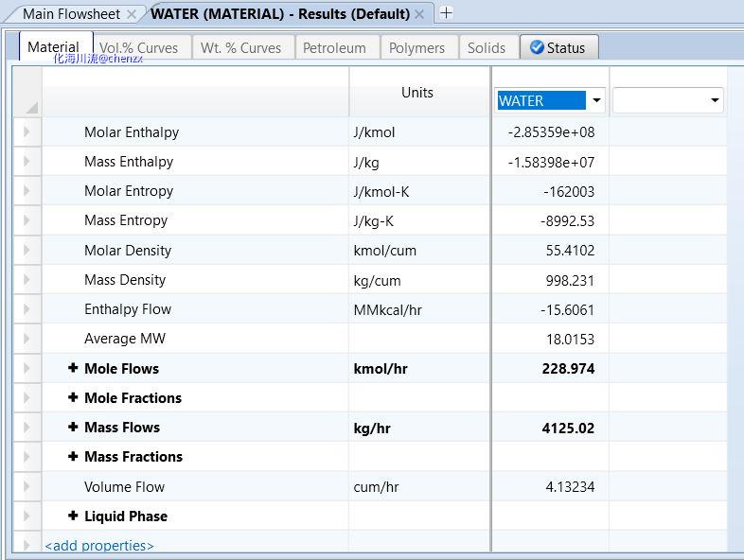This screenshot has height=560, width=744.
Task: Select the Molar Density label
Action: coord(128,250)
